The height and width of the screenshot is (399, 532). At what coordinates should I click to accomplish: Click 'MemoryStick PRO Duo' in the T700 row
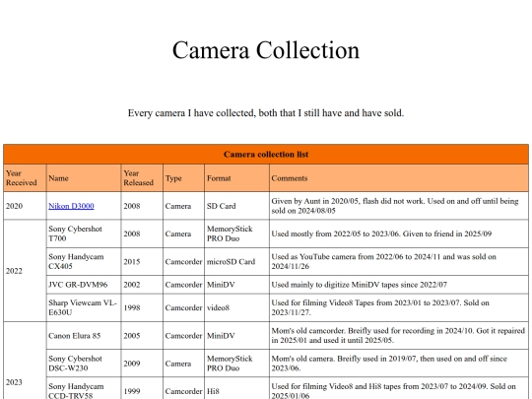236,233
